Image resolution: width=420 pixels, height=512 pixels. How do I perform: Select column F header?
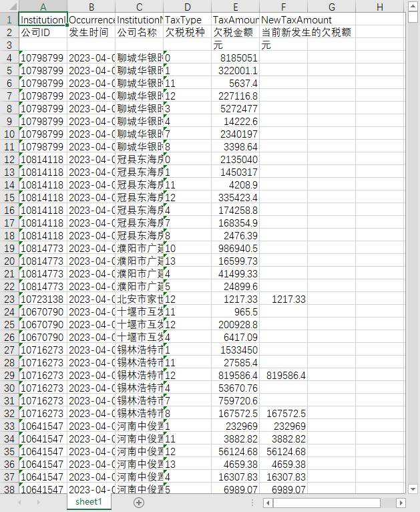click(x=283, y=7)
